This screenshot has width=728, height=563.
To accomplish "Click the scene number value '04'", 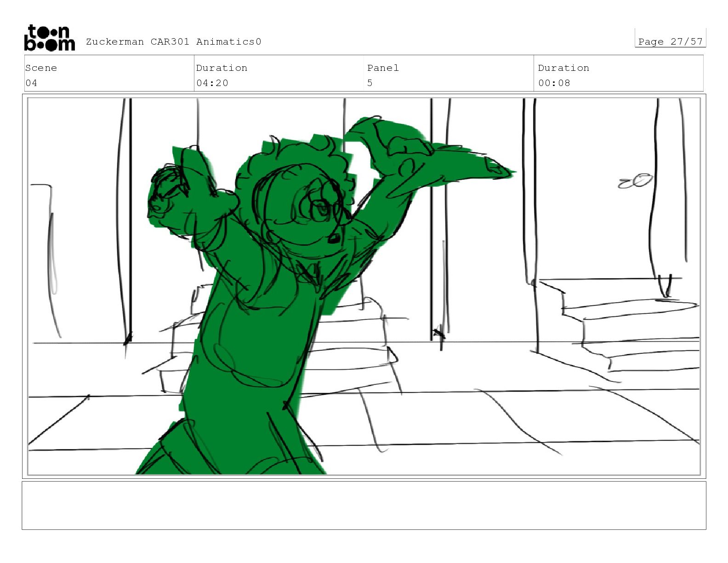I will click(x=31, y=83).
